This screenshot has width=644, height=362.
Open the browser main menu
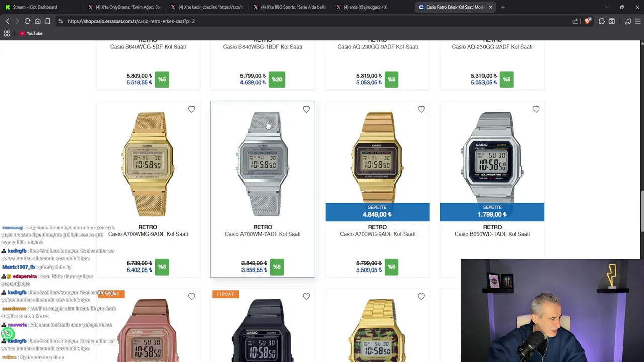638,21
